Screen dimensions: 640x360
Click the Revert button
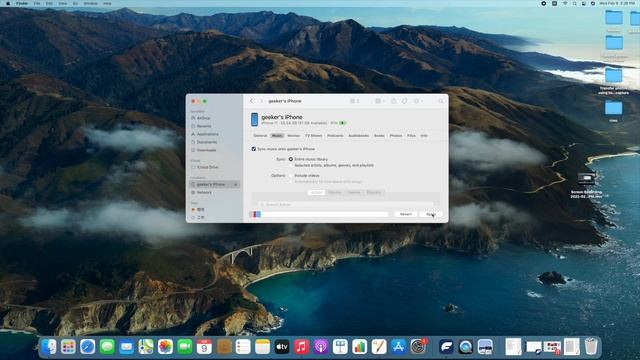[406, 214]
